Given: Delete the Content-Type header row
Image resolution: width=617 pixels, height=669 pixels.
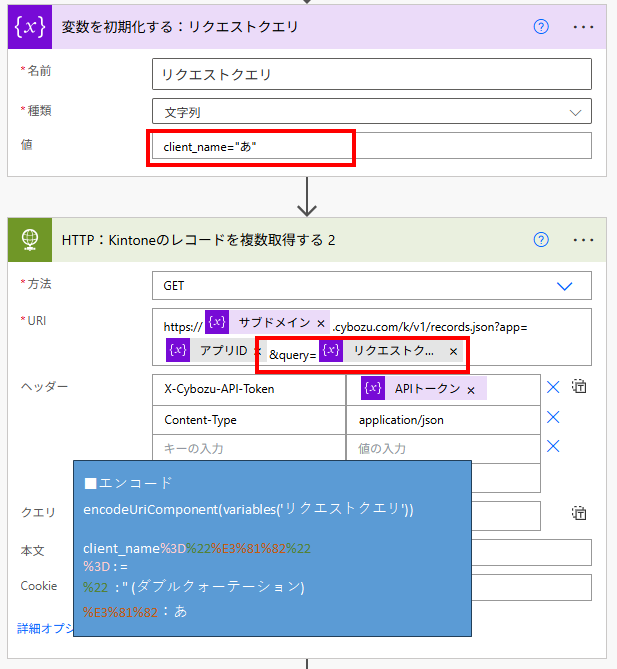Looking at the screenshot, I should point(553,417).
